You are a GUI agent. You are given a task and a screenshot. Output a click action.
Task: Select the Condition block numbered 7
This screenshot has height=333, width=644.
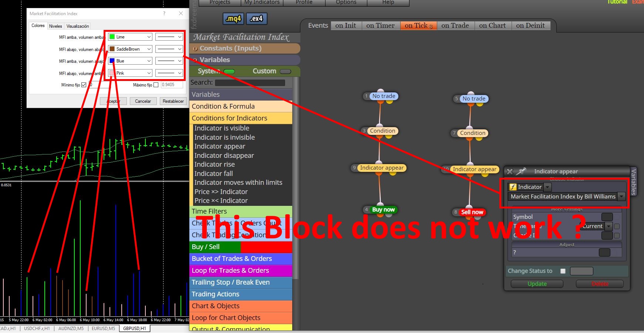(472, 133)
